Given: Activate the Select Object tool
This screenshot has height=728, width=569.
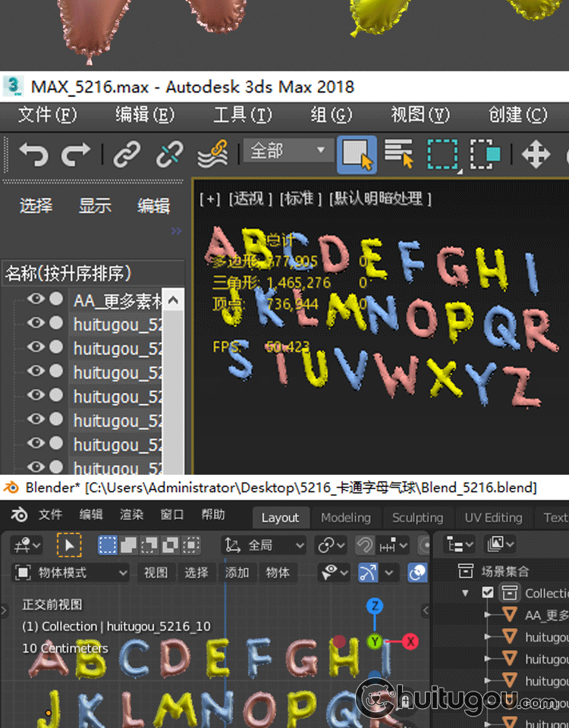Looking at the screenshot, I should 356,154.
